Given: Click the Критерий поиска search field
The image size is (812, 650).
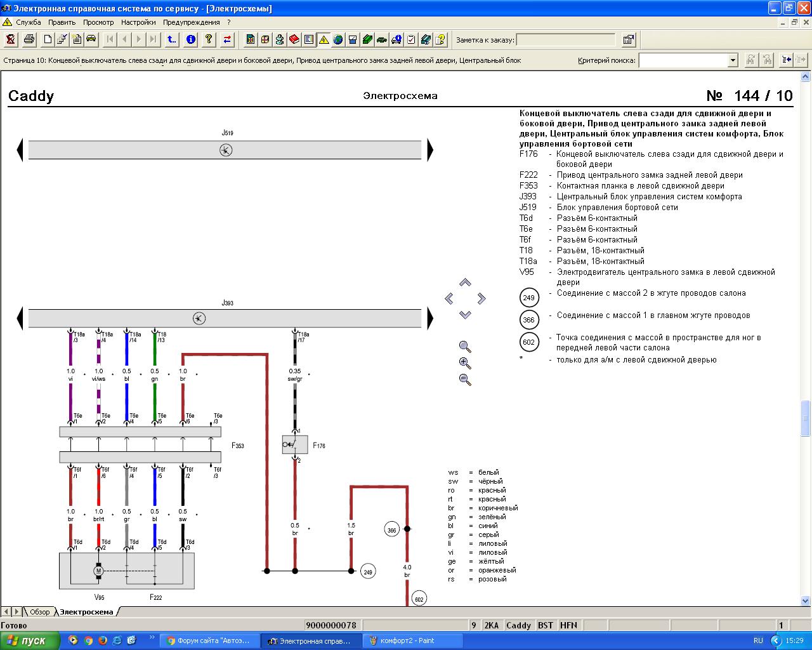Looking at the screenshot, I should point(683,60).
